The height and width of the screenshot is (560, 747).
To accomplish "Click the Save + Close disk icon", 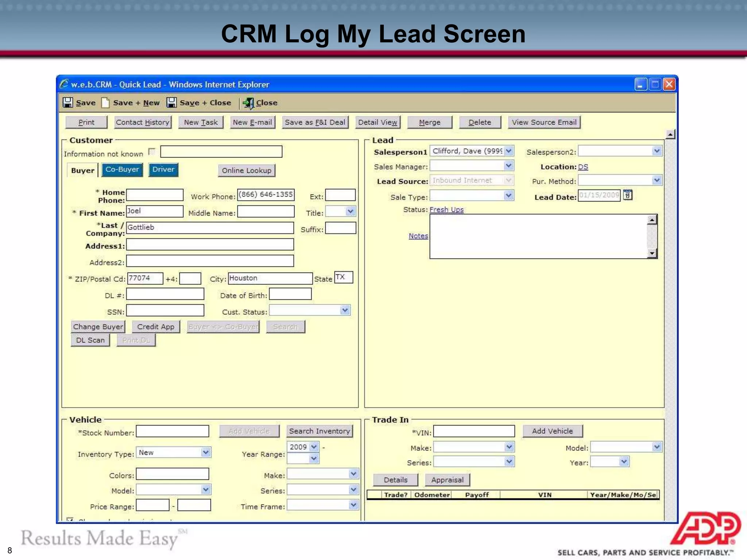I will (x=171, y=103).
